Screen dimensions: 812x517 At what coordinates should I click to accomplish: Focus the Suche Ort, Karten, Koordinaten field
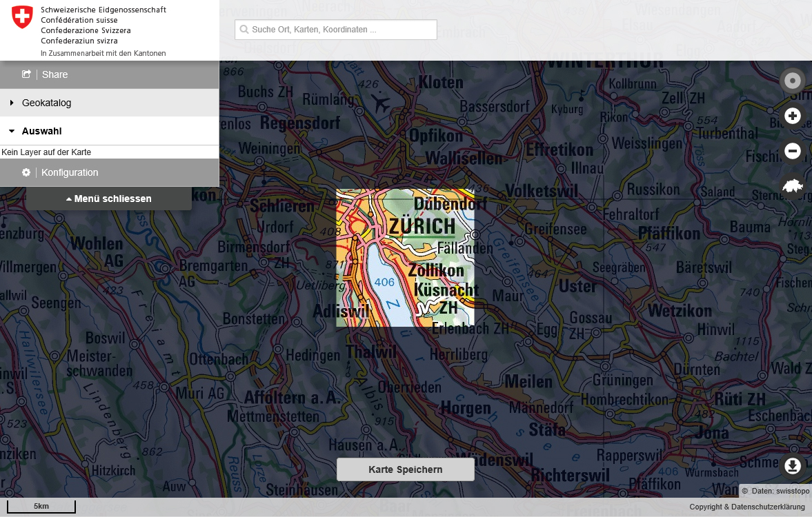[336, 30]
